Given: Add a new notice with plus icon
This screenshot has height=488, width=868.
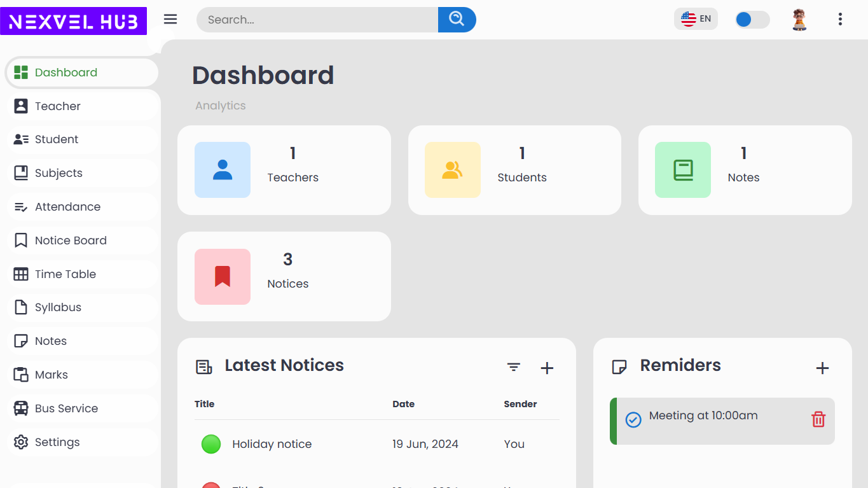Looking at the screenshot, I should 547,368.
